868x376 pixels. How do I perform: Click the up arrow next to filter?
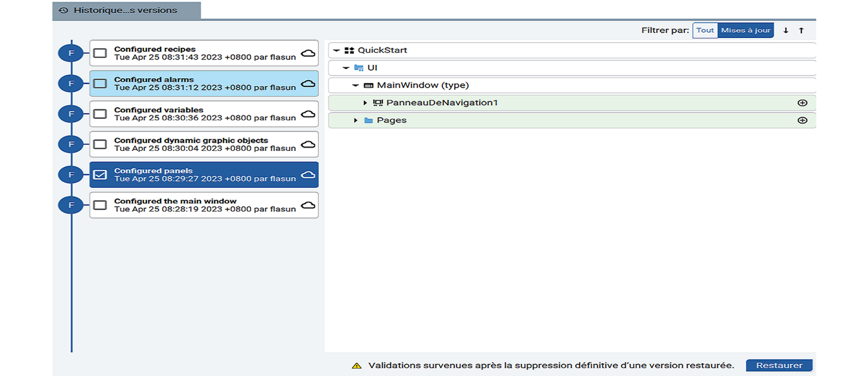point(801,31)
